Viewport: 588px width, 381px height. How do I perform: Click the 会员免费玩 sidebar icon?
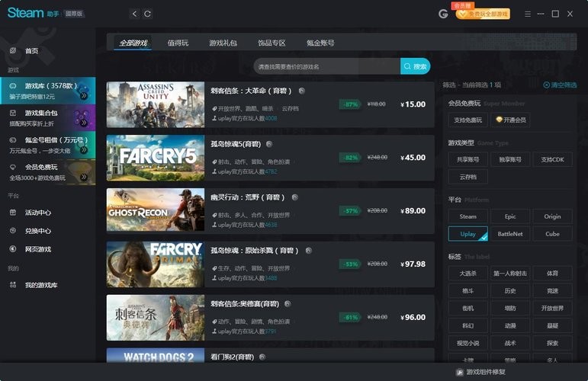click(13, 167)
